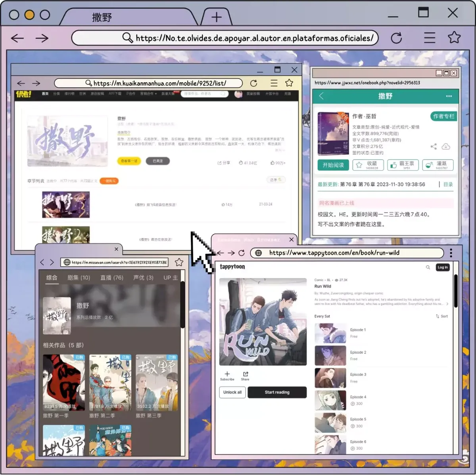Bookmark page with outer star icon
The width and height of the screenshot is (476, 476).
pyautogui.click(x=454, y=38)
